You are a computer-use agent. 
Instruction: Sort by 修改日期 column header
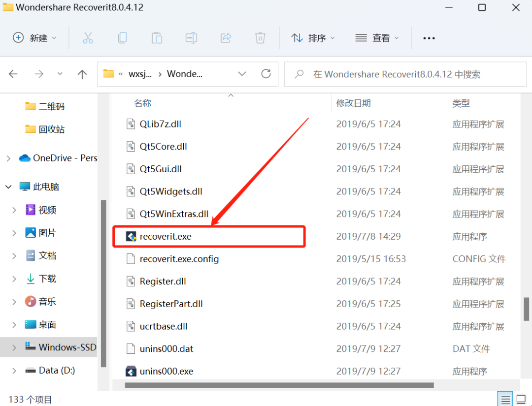[x=354, y=103]
